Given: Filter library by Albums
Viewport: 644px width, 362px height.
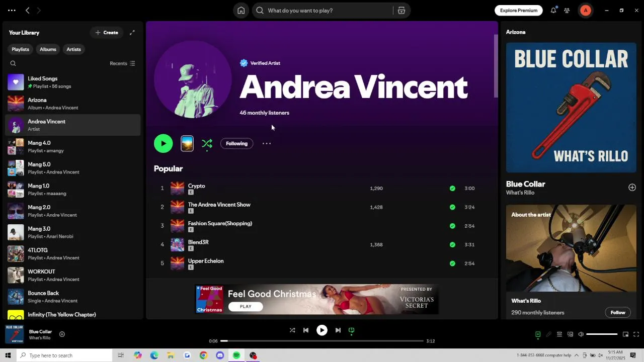Looking at the screenshot, I should pyautogui.click(x=48, y=49).
